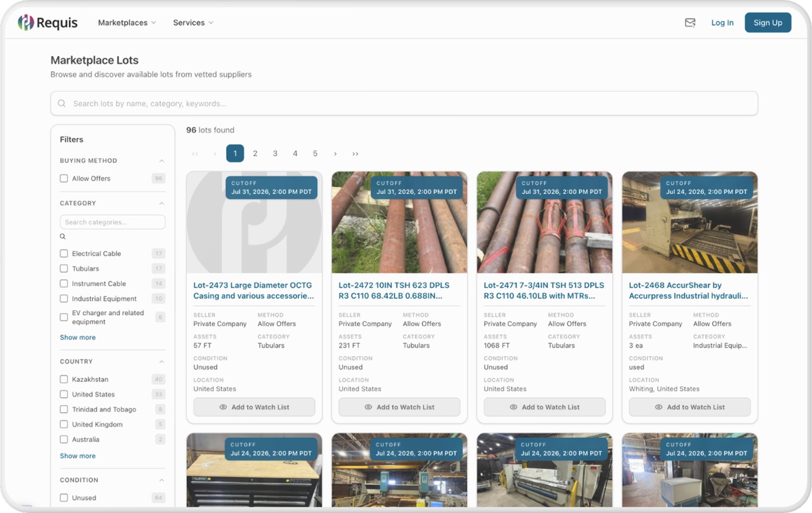
Task: Open the Lot-2468 AccurShear machine photo
Action: pos(690,222)
